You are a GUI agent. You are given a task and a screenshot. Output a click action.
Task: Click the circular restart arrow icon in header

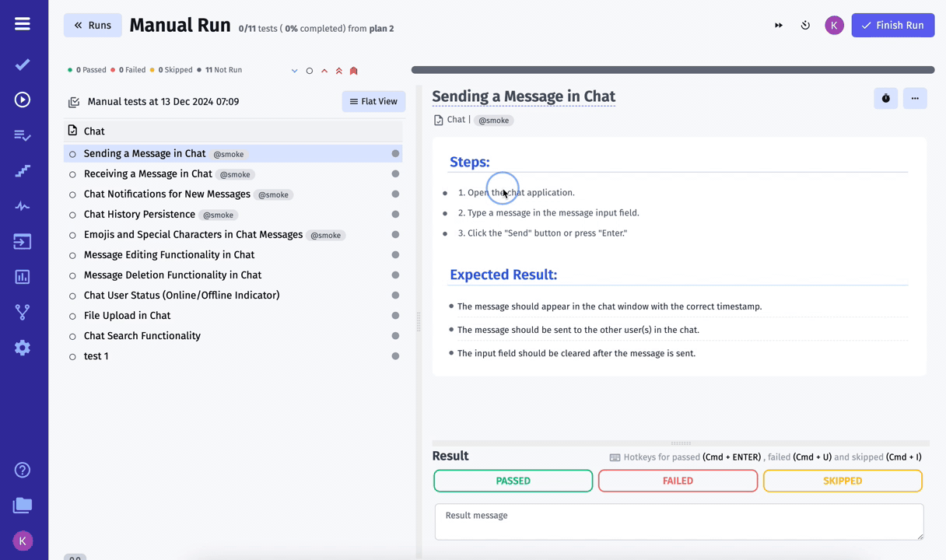805,26
